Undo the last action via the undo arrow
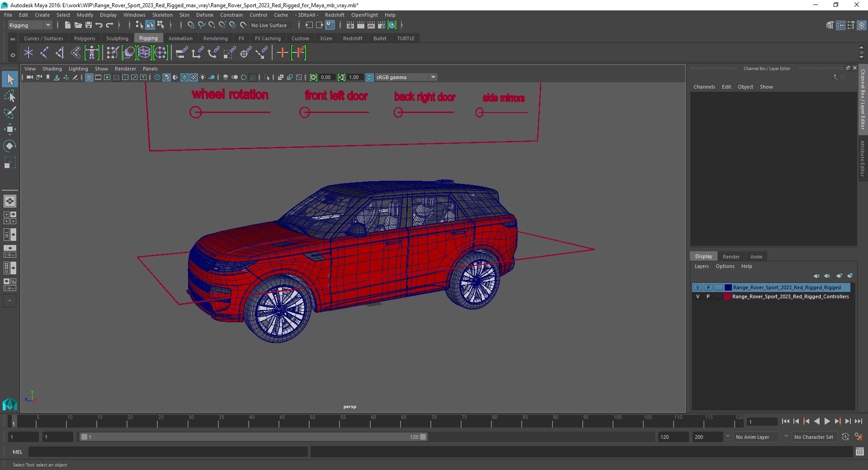The image size is (868, 470). [x=99, y=25]
